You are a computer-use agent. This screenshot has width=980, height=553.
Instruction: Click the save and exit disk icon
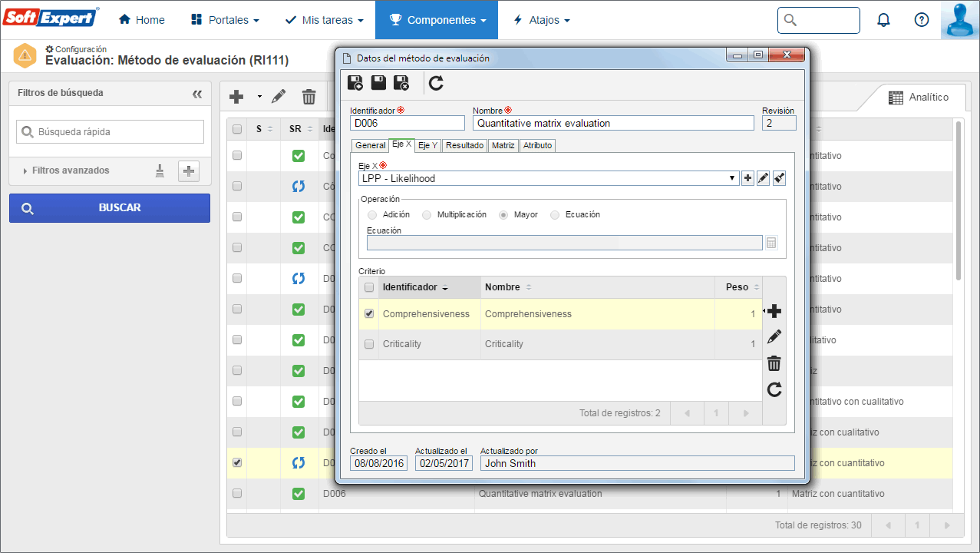pos(401,83)
